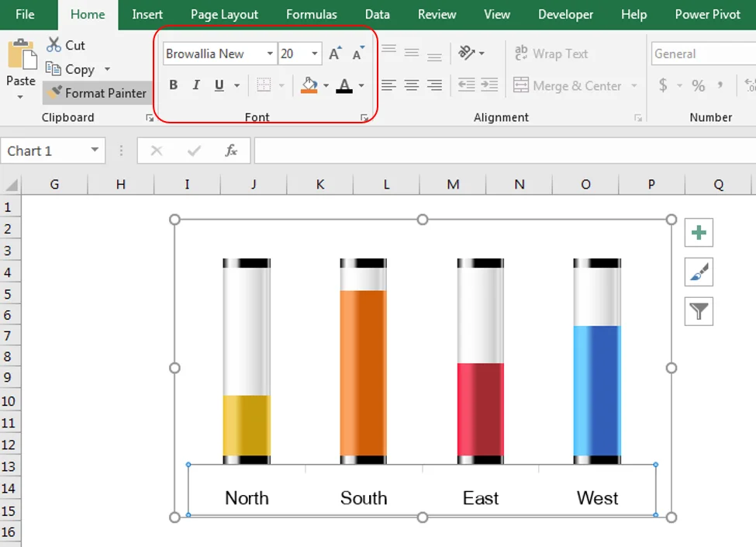Image resolution: width=756 pixels, height=547 pixels.
Task: Click the North axis label
Action: click(x=247, y=498)
